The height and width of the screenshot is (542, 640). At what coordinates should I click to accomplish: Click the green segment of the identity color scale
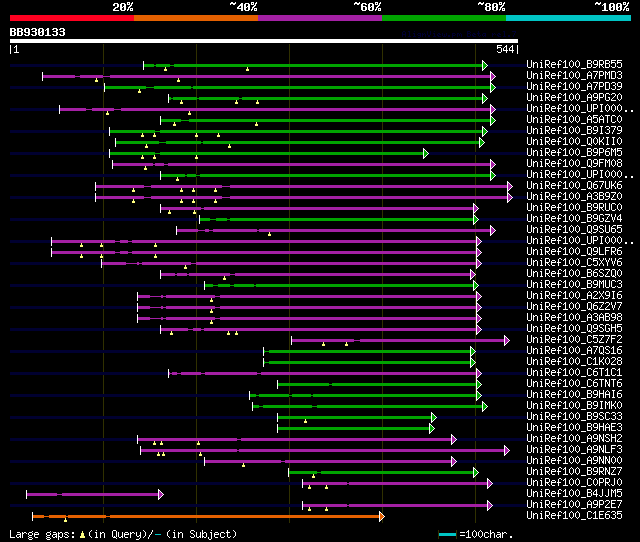444,18
